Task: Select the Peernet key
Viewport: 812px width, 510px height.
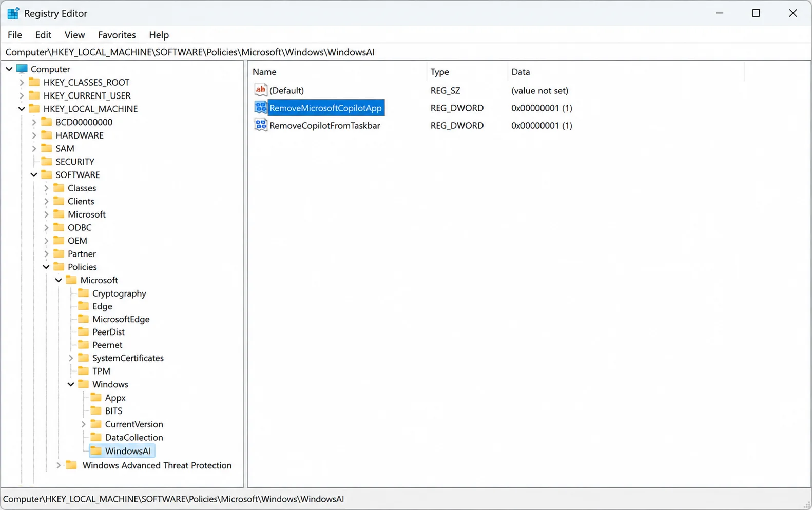Action: (107, 345)
